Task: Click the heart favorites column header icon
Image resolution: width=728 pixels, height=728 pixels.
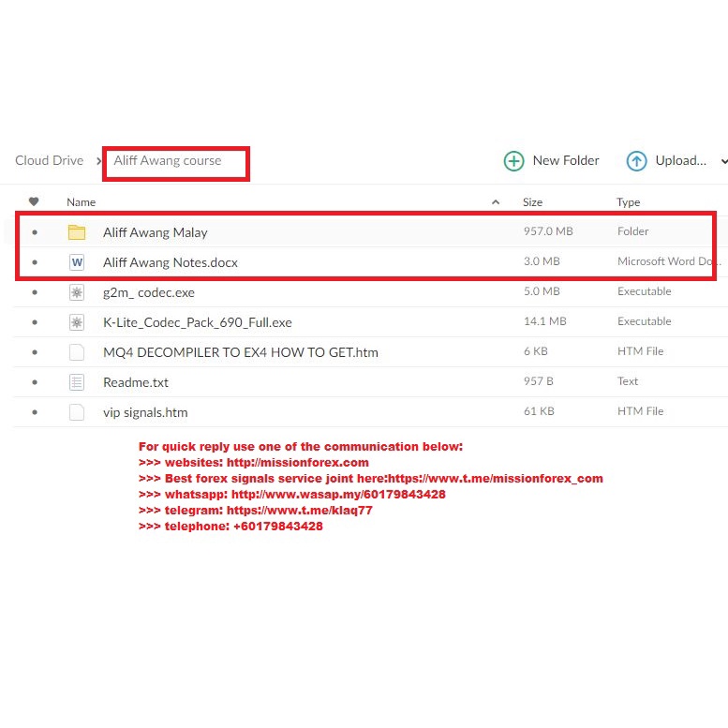Action: click(35, 201)
